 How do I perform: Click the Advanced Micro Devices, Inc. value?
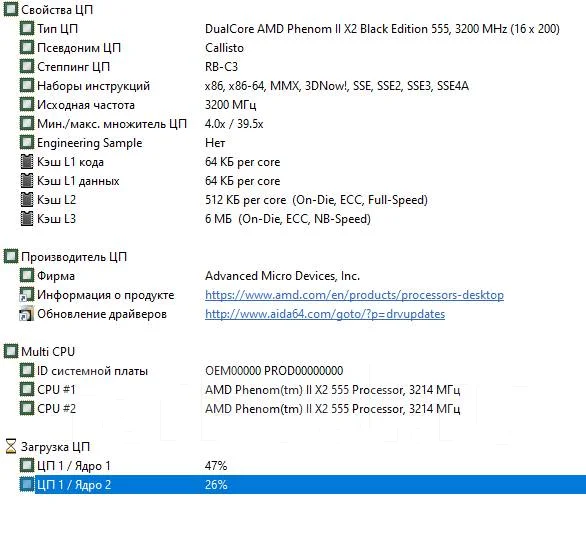click(x=282, y=276)
